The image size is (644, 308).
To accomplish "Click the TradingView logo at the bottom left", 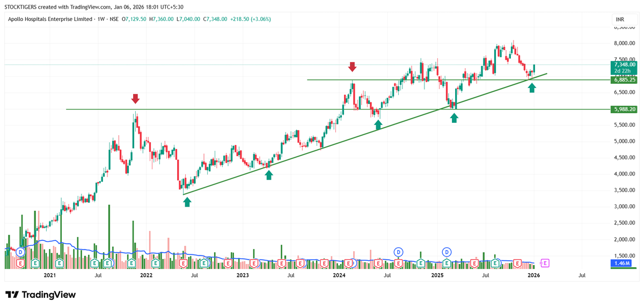I will coord(40,295).
